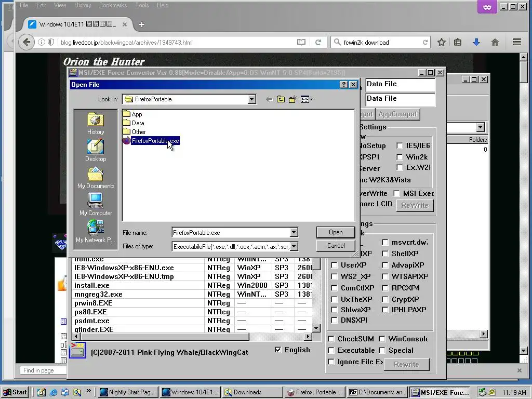Image resolution: width=532 pixels, height=399 pixels.
Task: Open the Other folder
Action: (135, 131)
